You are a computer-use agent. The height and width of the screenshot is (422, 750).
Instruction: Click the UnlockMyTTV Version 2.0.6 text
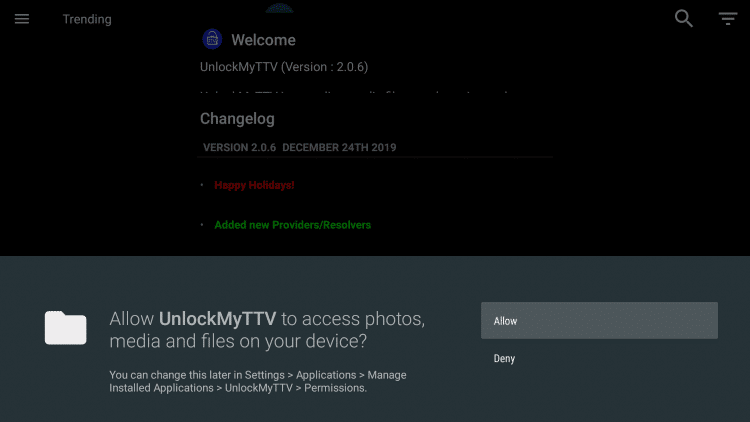click(284, 67)
